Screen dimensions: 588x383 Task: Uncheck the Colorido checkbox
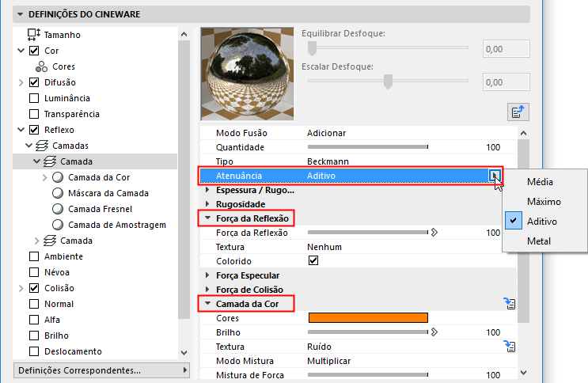click(x=313, y=261)
